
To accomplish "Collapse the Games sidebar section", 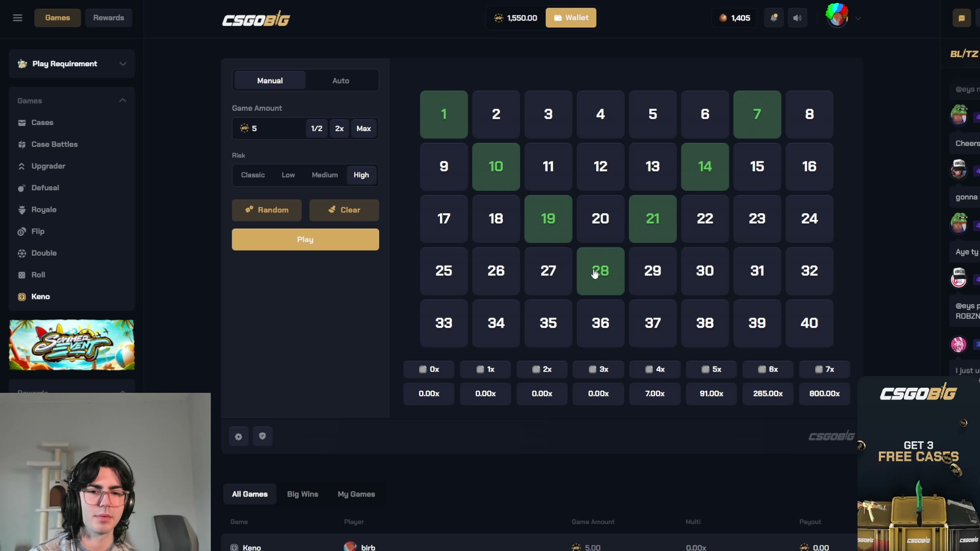I will [x=122, y=101].
